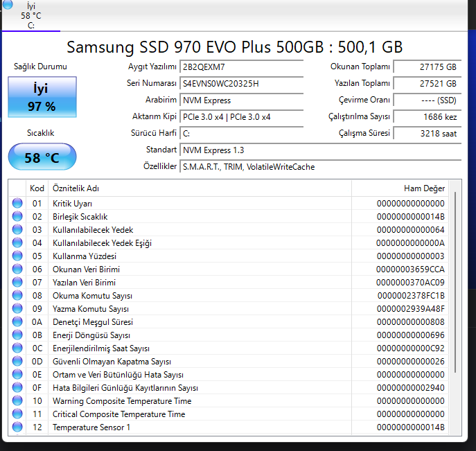Image resolution: width=476 pixels, height=451 pixels.
Task: Select the C: drive tab at top
Action: 31,15
